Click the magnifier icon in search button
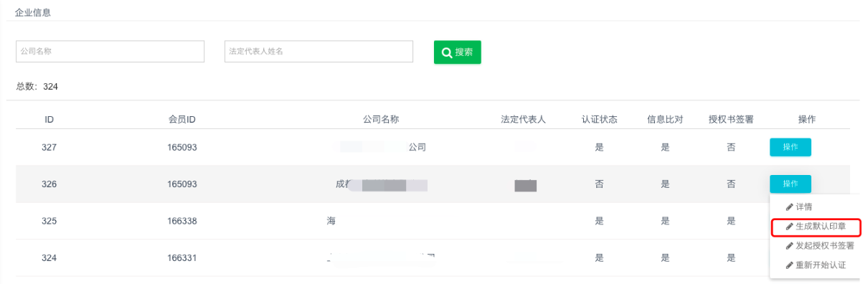 click(x=446, y=52)
